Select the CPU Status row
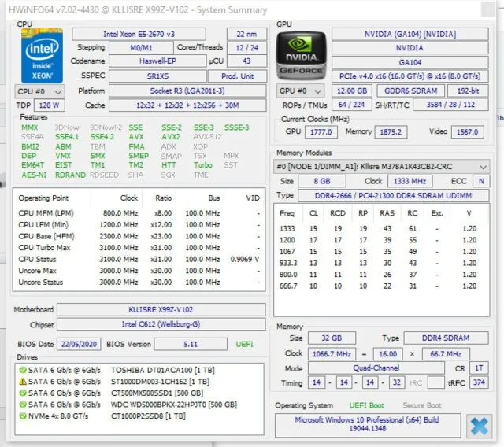This screenshot has height=447, width=504. (x=139, y=259)
